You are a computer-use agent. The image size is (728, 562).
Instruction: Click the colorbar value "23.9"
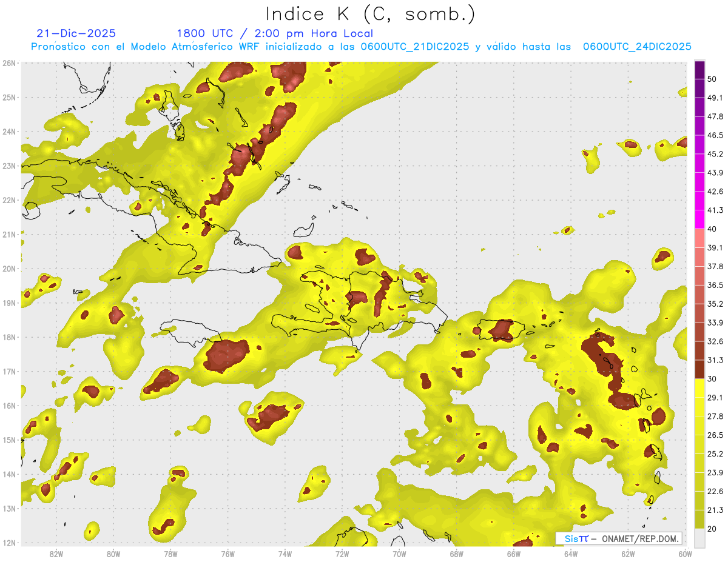click(x=715, y=473)
